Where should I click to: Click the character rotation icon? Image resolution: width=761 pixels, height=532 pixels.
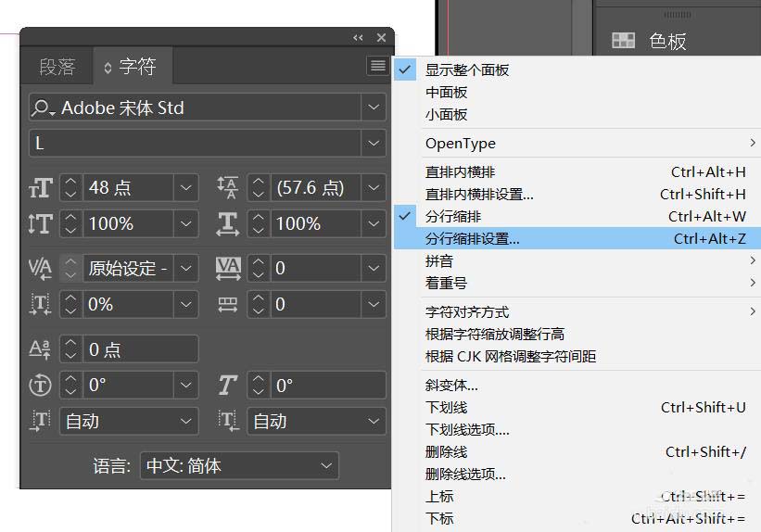(x=40, y=386)
